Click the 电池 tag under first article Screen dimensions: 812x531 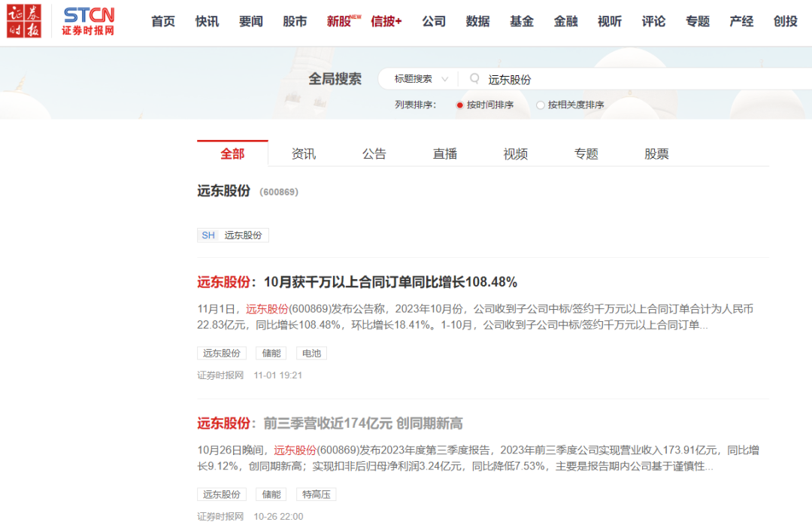click(x=311, y=353)
